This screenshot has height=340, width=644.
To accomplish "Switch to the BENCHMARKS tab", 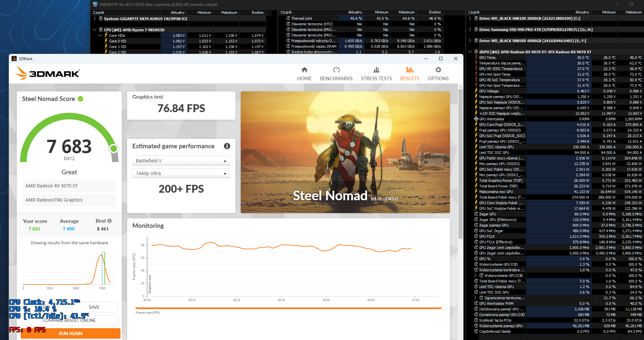I will [336, 74].
